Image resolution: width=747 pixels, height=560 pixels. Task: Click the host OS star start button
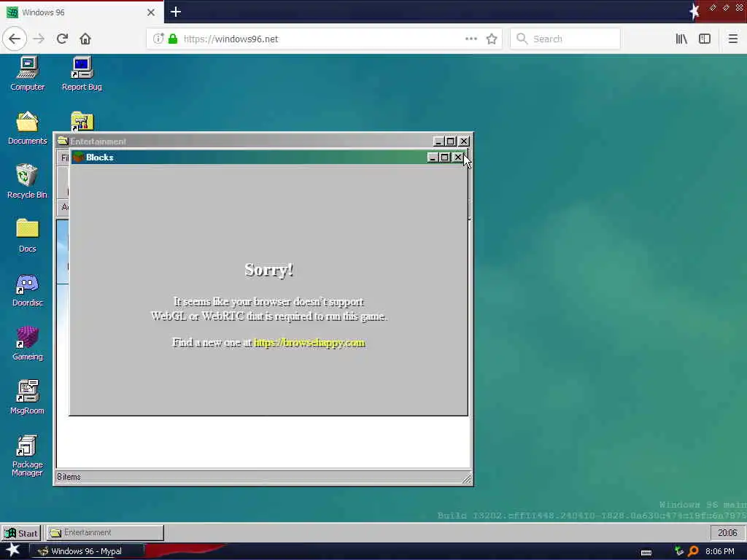[x=13, y=550]
